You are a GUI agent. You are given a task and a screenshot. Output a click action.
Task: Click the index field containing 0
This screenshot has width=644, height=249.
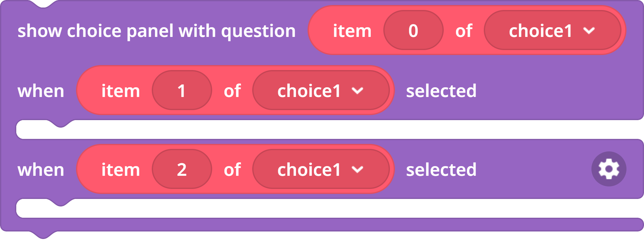click(413, 30)
